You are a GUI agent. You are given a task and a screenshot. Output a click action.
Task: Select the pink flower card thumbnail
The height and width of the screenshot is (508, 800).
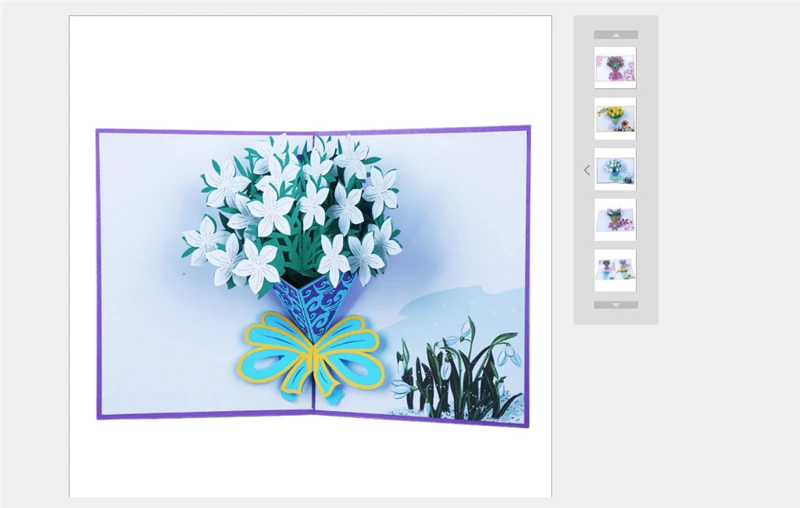click(615, 68)
